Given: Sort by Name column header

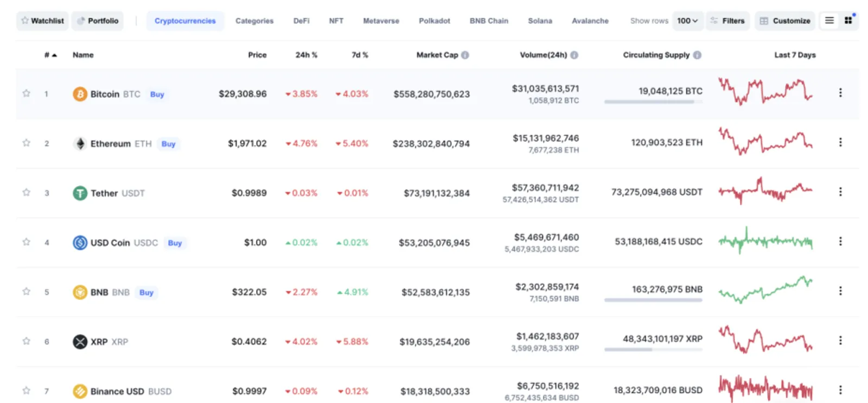Looking at the screenshot, I should (83, 55).
